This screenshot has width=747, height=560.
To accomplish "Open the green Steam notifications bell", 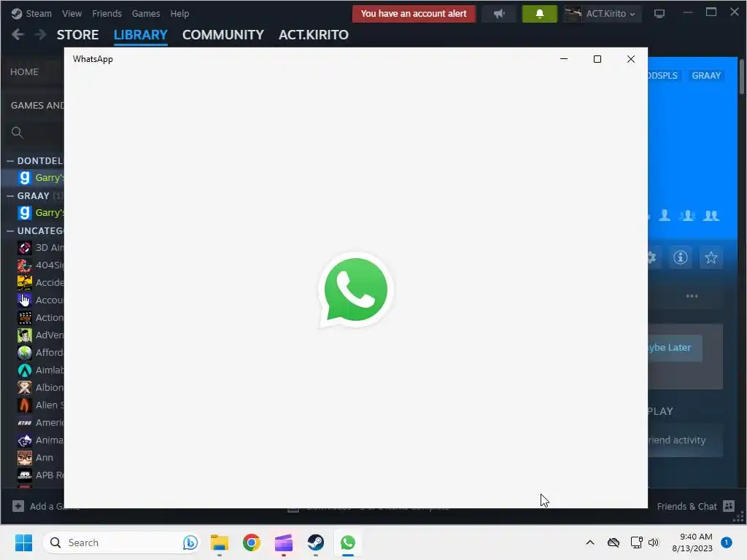I will pyautogui.click(x=539, y=14).
